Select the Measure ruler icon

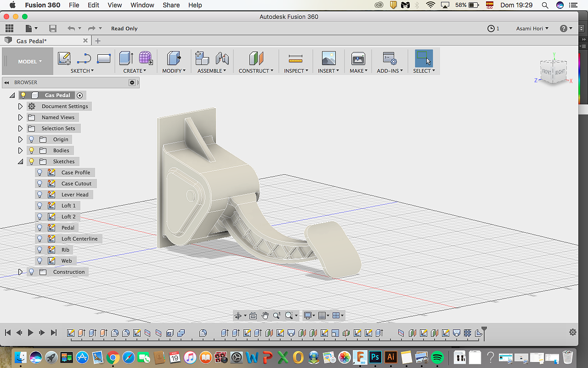pyautogui.click(x=295, y=58)
